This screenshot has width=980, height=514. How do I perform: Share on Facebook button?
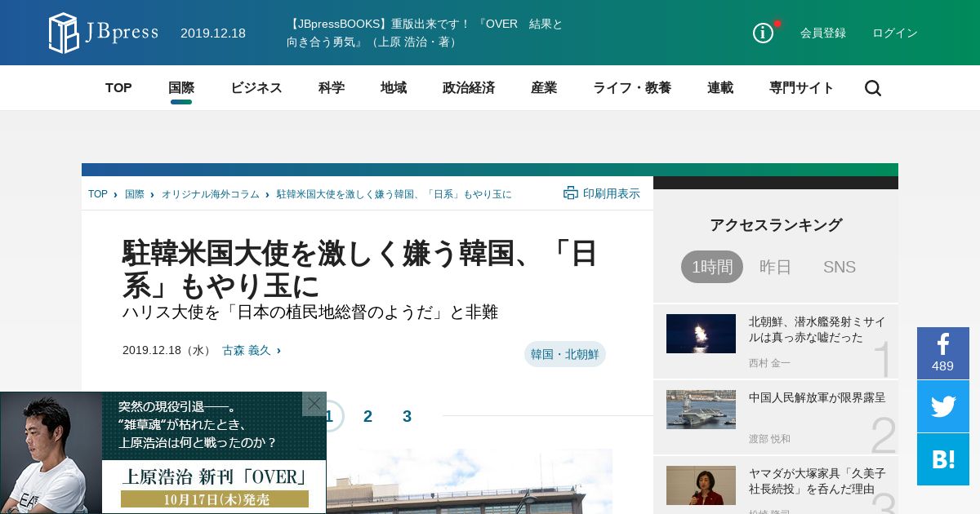point(943,353)
